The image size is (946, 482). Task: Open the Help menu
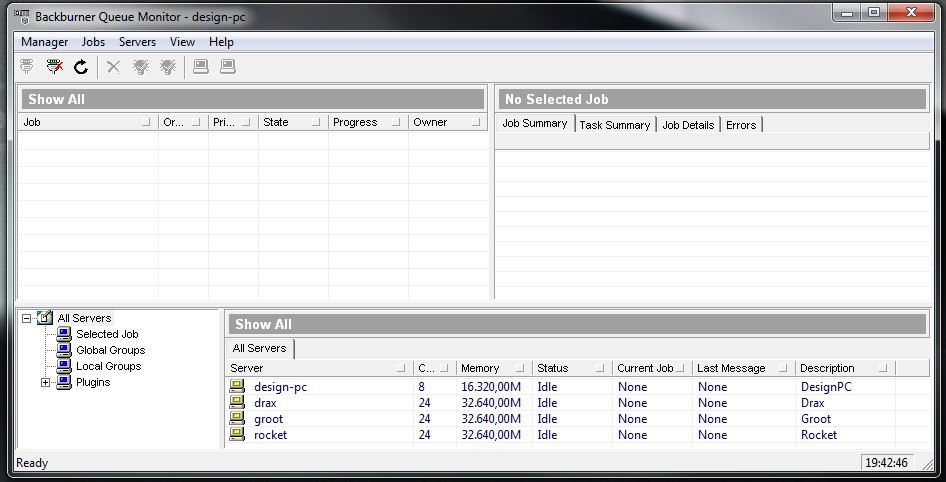221,42
